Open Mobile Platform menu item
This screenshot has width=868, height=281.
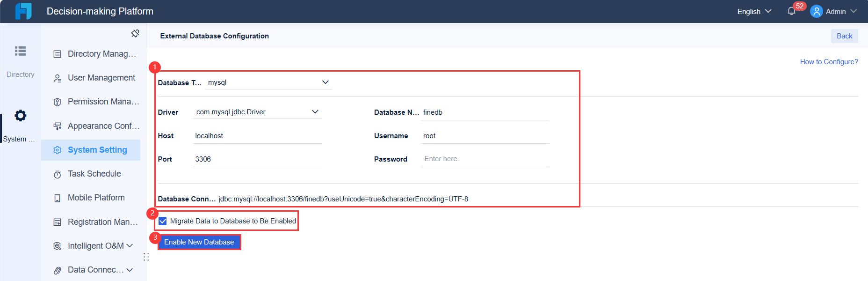pyautogui.click(x=91, y=198)
